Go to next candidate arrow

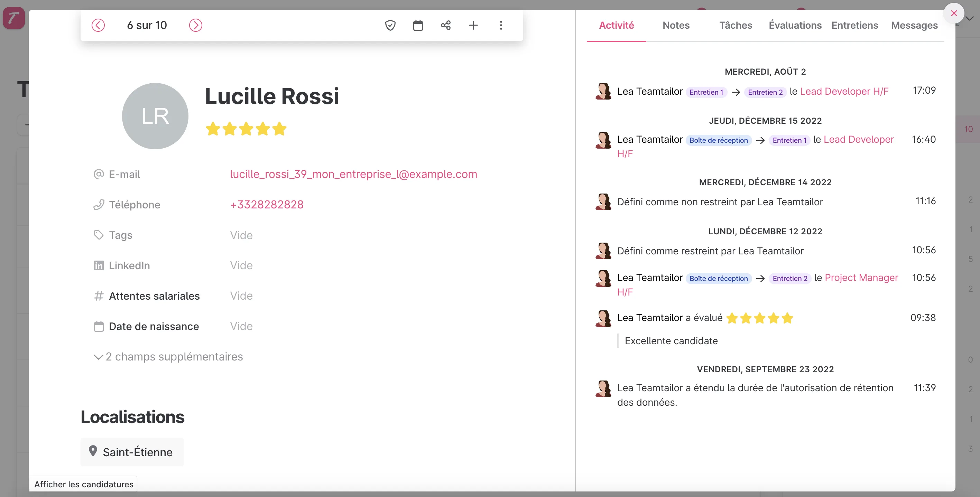[195, 25]
